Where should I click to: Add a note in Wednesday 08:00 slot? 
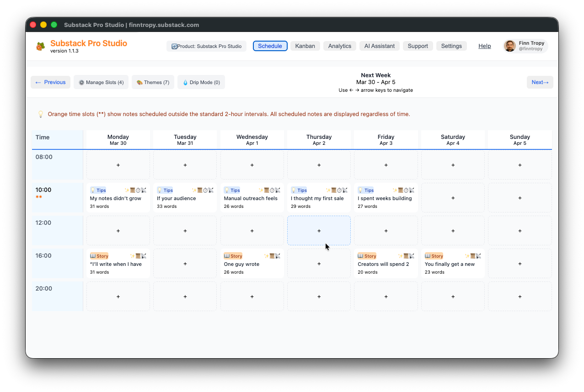click(x=252, y=165)
